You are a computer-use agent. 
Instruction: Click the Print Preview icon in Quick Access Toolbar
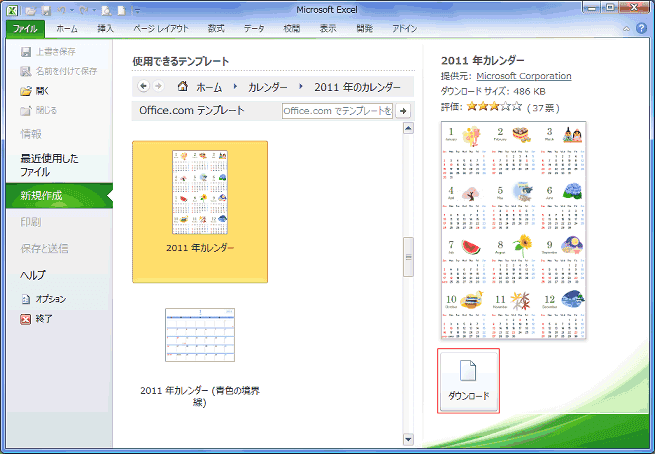pos(107,11)
